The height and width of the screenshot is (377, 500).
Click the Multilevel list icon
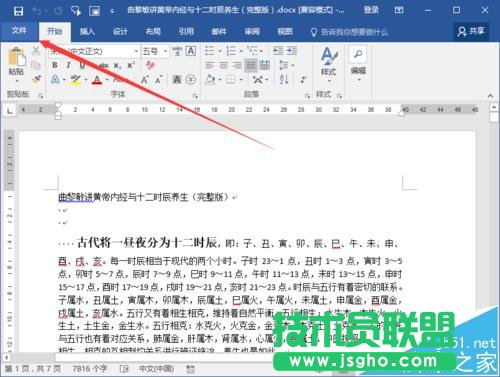[x=252, y=51]
